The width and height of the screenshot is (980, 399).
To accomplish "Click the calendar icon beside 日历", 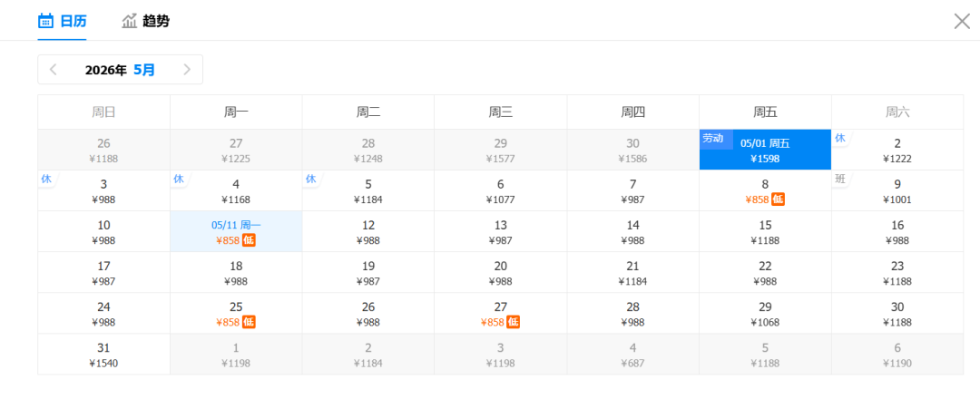I will click(46, 21).
